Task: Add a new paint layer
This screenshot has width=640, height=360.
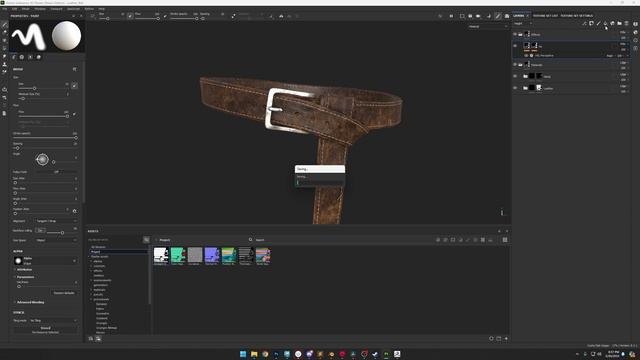Action: click(598, 24)
